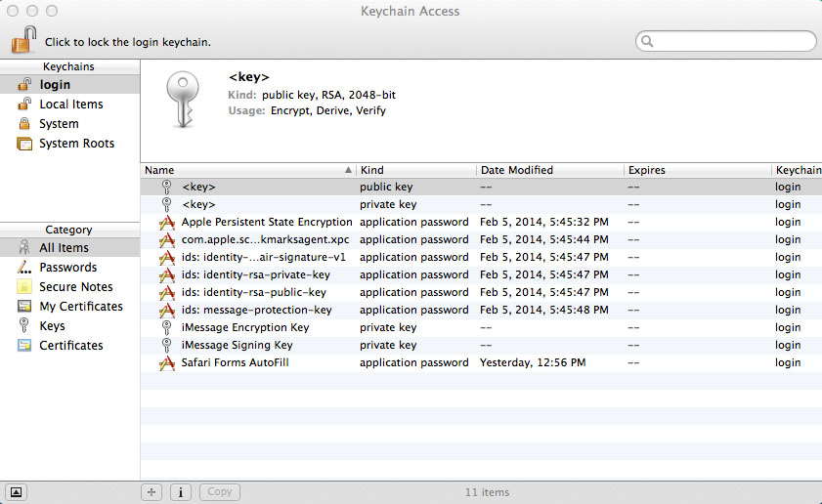
Task: Show the Passwords category
Action: pos(69,268)
